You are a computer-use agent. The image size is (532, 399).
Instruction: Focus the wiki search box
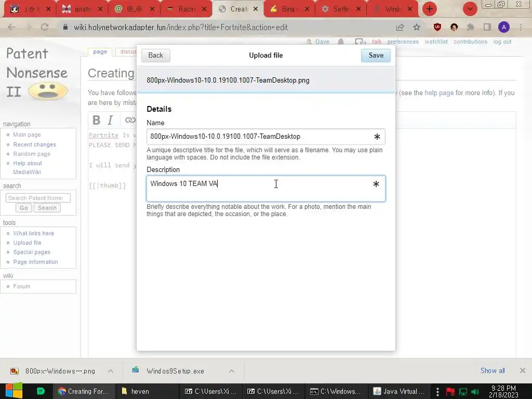pyautogui.click(x=38, y=198)
